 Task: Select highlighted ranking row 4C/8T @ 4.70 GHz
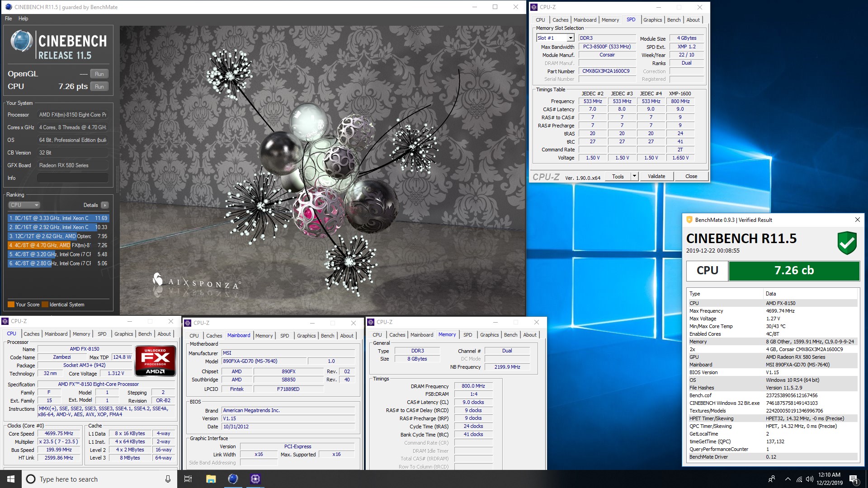58,245
